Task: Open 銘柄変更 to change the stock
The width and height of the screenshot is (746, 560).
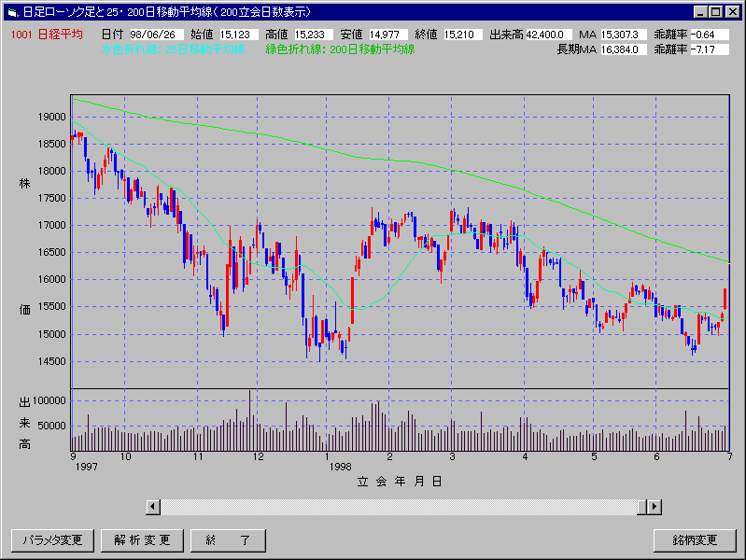Action: [x=695, y=540]
